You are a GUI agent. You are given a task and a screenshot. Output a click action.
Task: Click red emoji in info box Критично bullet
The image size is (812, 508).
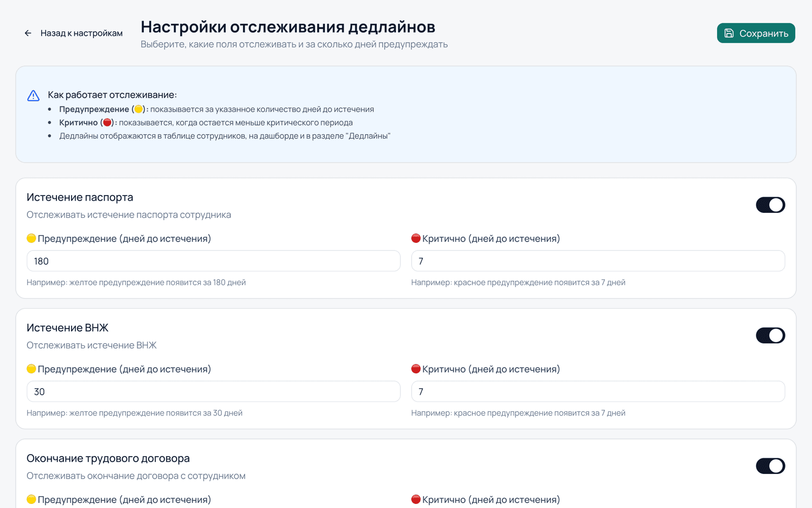click(107, 122)
